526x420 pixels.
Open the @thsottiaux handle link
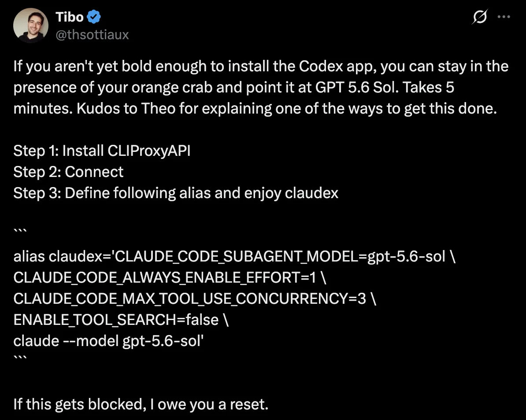click(x=92, y=34)
